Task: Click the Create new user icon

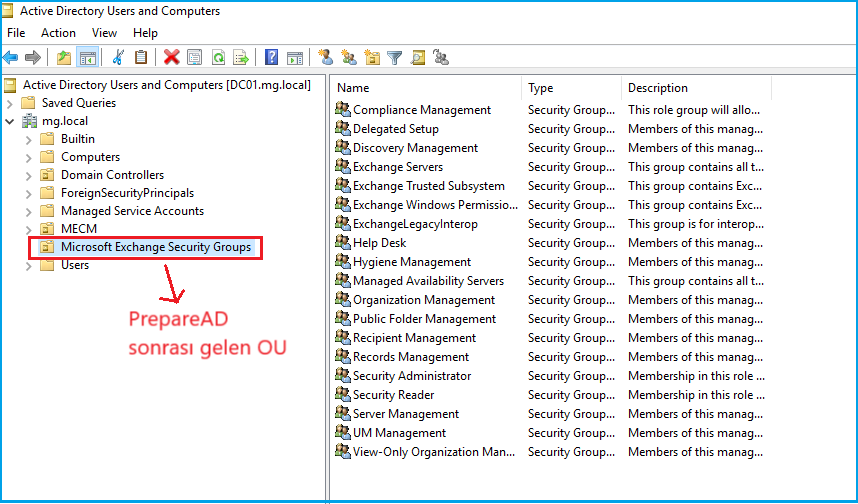Action: point(325,58)
